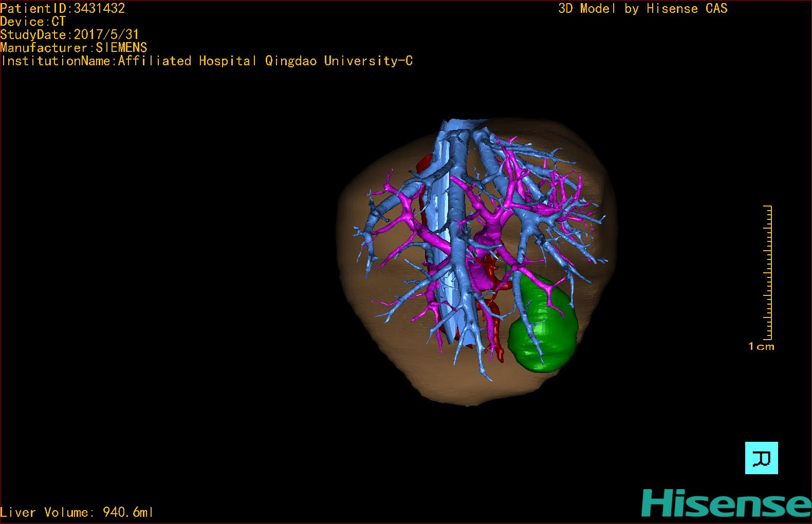Click the "Device:CT" label
812x524 pixels.
[x=33, y=22]
